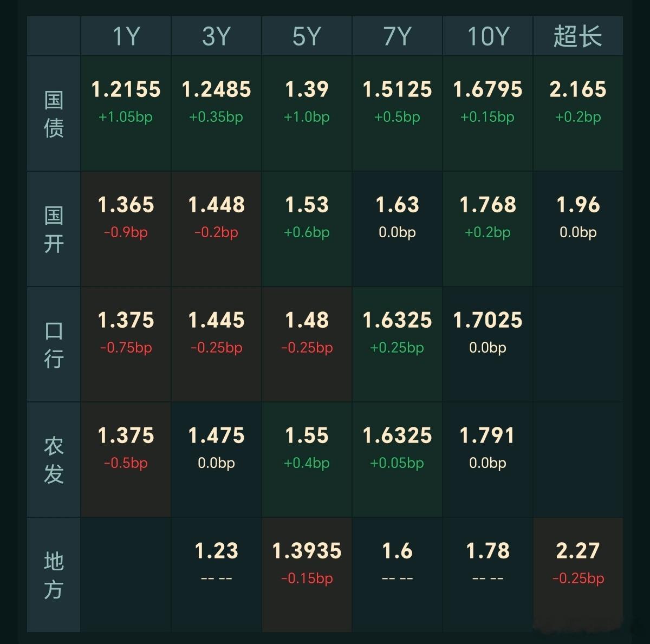
Task: Click the 国开 10Y cell showing 1.768
Action: coord(487,229)
